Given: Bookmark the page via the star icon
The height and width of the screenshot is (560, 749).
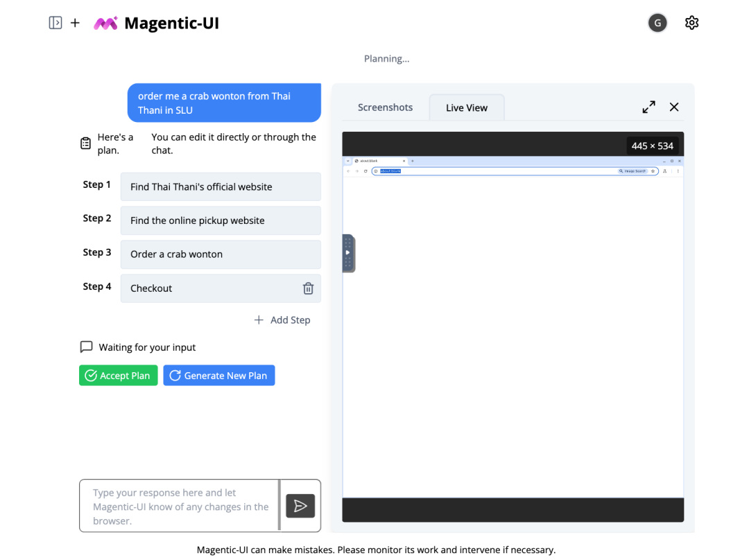Looking at the screenshot, I should click(x=652, y=170).
